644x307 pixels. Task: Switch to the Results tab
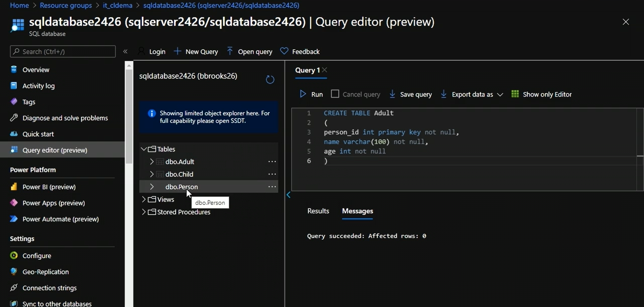tap(318, 211)
